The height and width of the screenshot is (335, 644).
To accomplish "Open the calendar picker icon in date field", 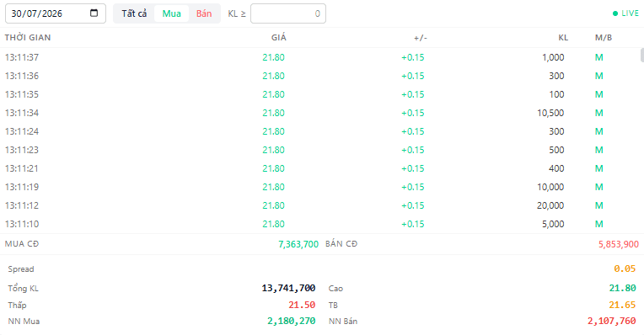I will (x=94, y=13).
